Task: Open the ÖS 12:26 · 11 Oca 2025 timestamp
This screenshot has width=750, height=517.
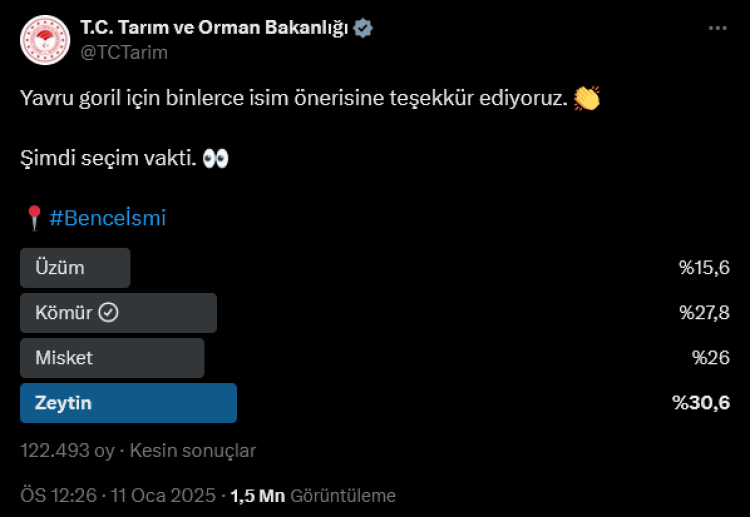Action: (118, 495)
